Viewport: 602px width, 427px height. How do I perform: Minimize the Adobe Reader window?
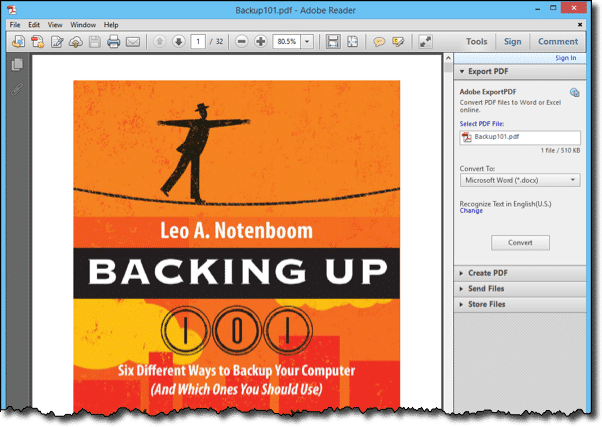point(538,8)
